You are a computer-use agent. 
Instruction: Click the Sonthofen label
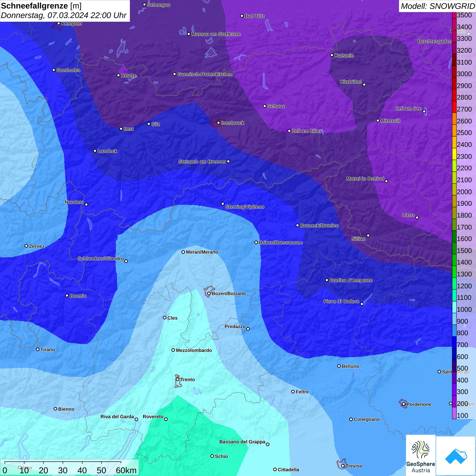[x=68, y=70]
